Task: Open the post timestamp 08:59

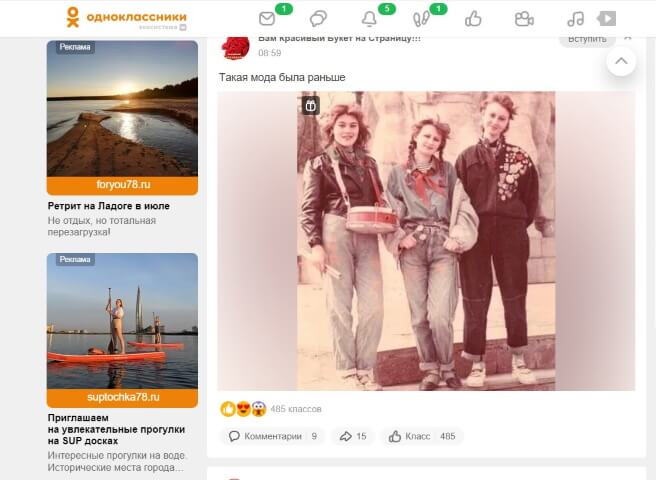Action: tap(270, 53)
